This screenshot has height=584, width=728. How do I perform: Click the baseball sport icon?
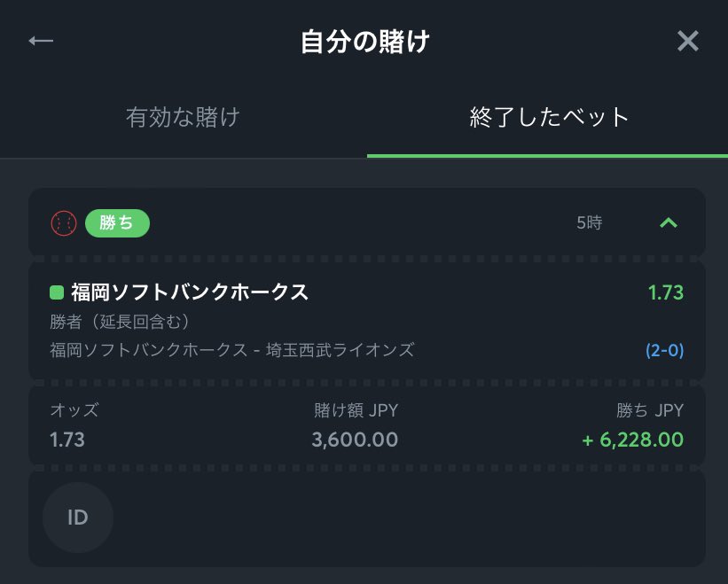pyautogui.click(x=64, y=223)
